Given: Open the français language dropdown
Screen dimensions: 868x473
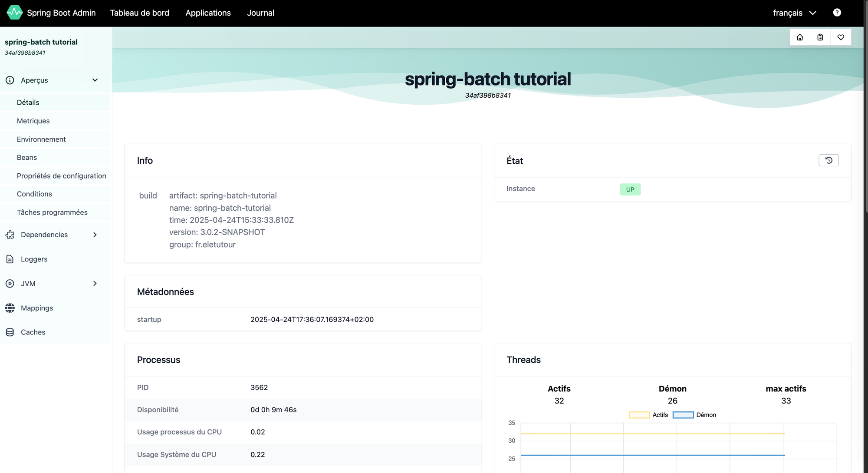Looking at the screenshot, I should tap(794, 13).
